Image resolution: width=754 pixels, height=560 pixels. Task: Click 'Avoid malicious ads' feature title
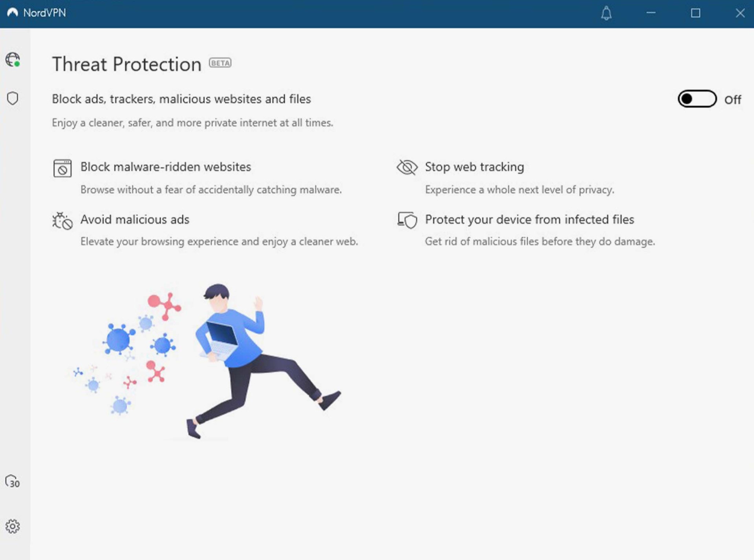pos(135,220)
